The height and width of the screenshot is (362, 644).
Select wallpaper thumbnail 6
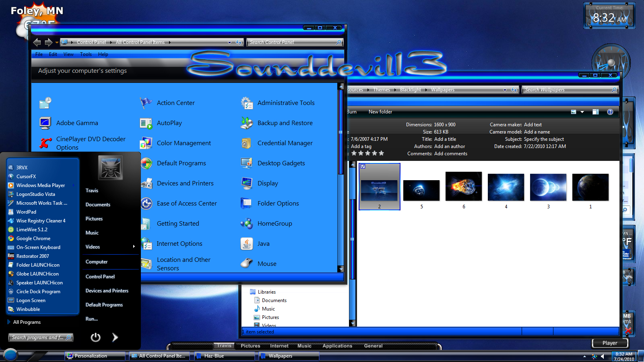[464, 186]
